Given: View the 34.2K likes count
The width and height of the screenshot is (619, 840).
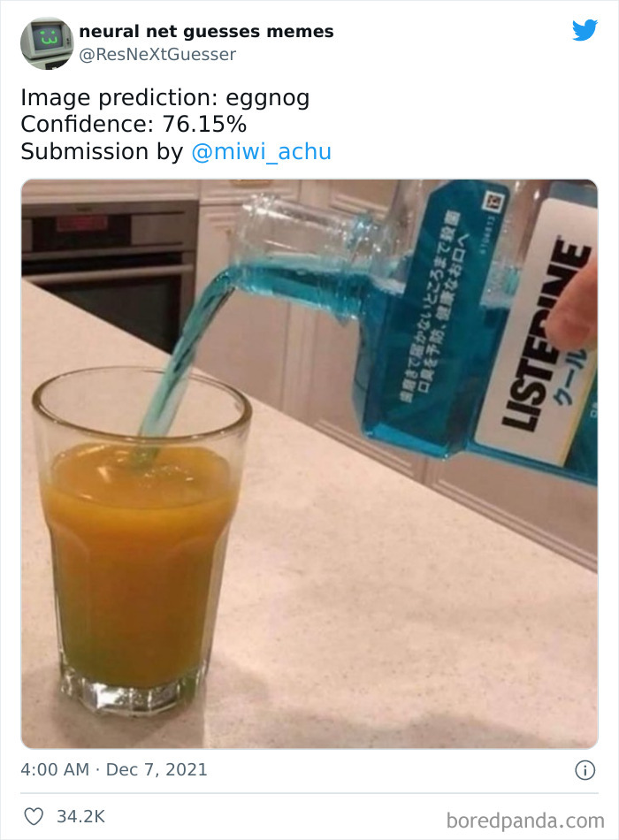Looking at the screenshot, I should 81,816.
